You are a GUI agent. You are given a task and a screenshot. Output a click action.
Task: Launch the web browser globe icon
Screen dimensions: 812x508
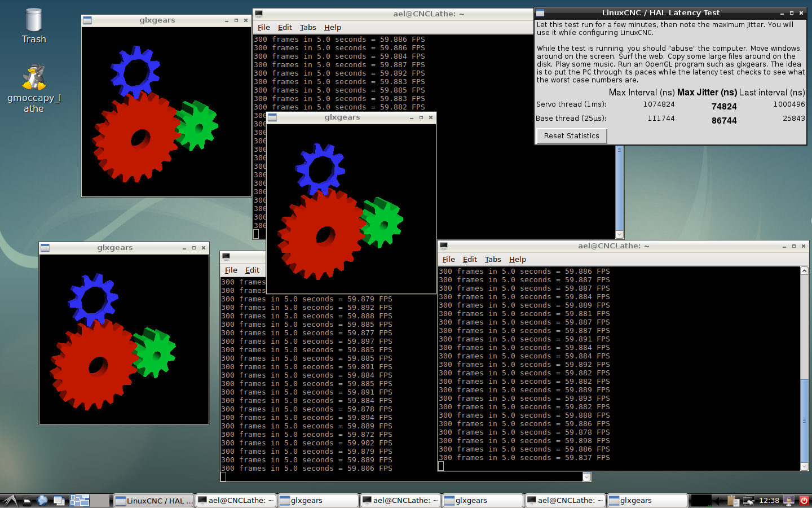coord(42,501)
